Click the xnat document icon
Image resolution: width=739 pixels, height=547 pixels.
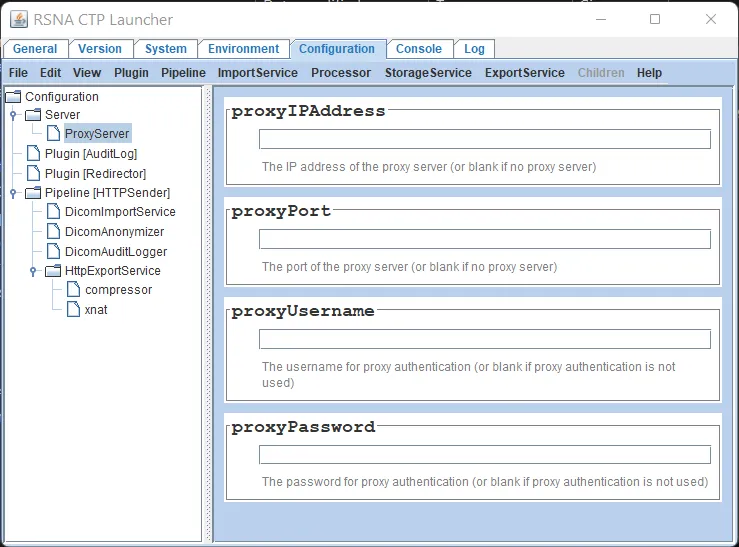(73, 309)
